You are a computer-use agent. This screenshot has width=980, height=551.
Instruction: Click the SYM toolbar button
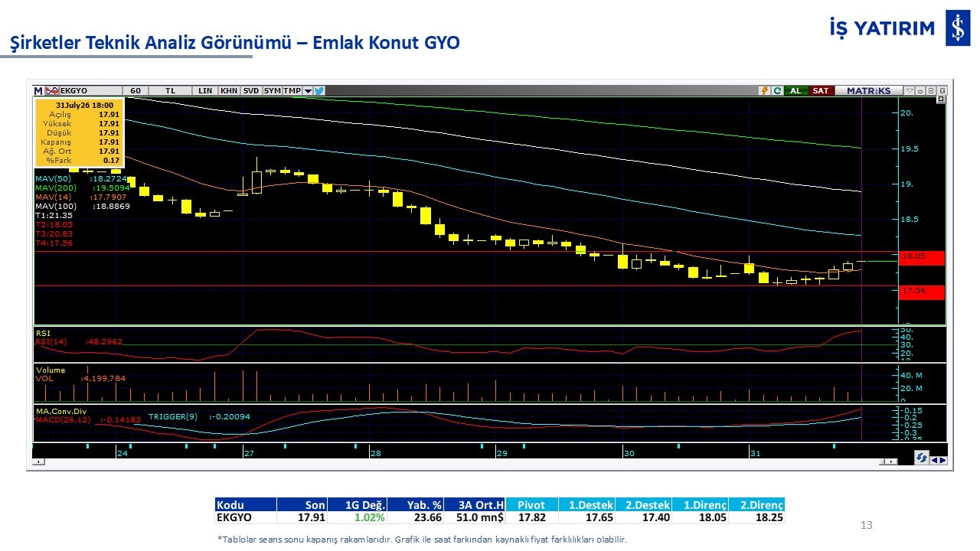click(272, 90)
